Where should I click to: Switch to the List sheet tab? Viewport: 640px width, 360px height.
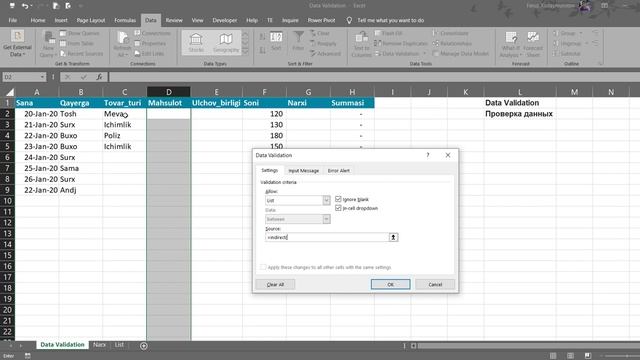click(x=119, y=345)
